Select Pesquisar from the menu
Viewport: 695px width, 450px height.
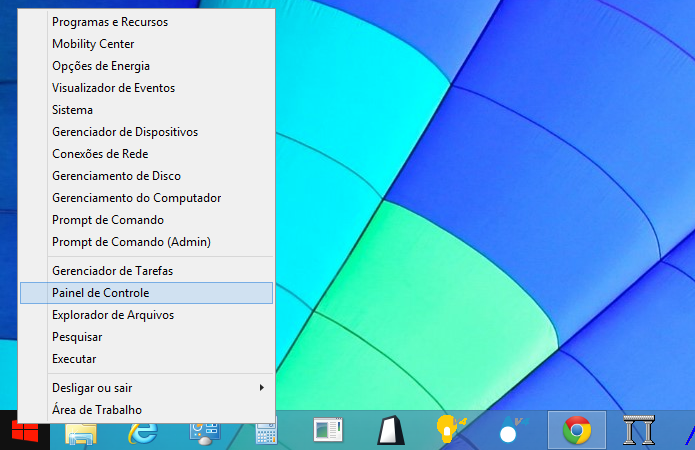146,337
